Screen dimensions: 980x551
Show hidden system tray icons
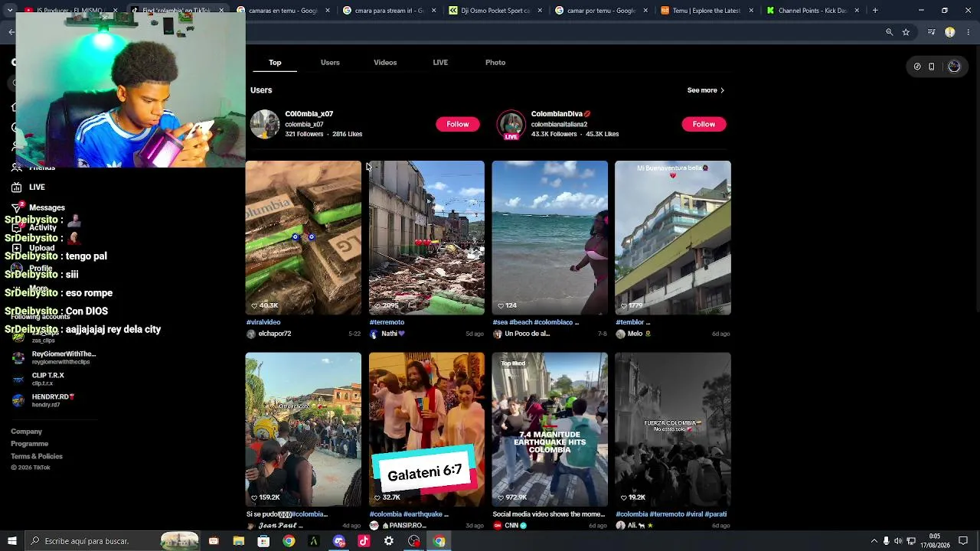click(x=874, y=541)
